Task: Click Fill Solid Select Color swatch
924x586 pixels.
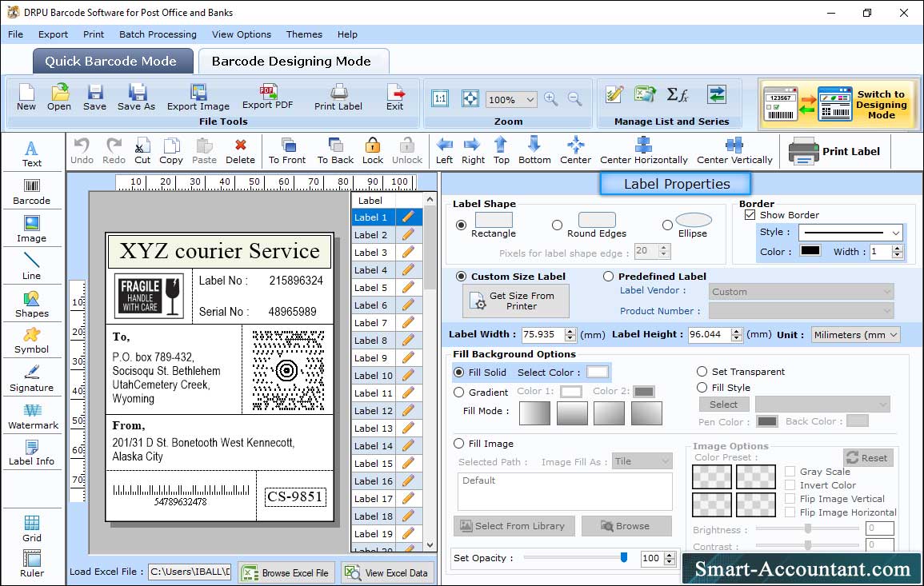Action: [597, 373]
